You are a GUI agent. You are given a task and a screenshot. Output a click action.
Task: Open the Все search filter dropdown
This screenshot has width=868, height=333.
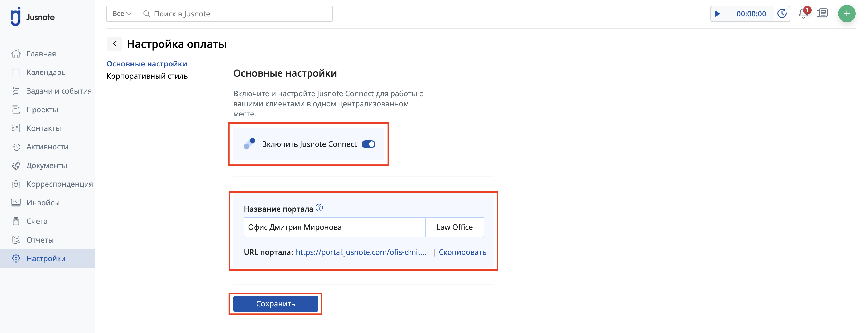[122, 14]
